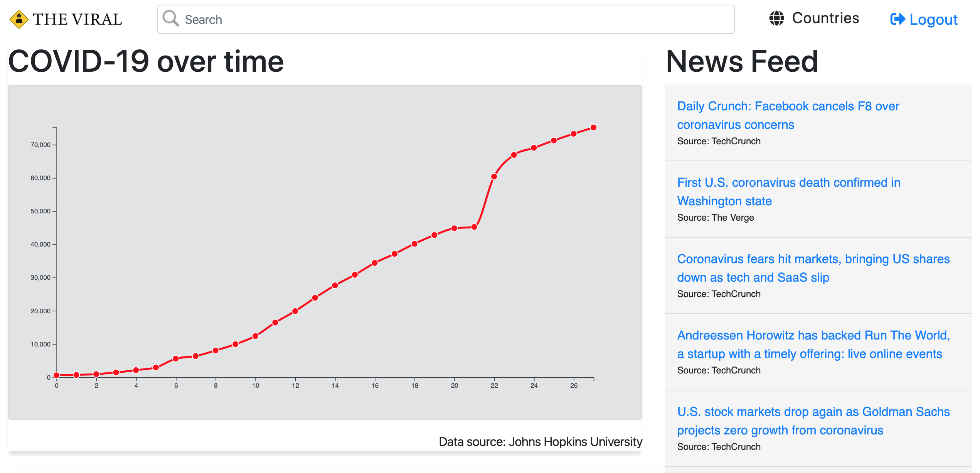Click the globe icon beside Countries

tap(776, 18)
